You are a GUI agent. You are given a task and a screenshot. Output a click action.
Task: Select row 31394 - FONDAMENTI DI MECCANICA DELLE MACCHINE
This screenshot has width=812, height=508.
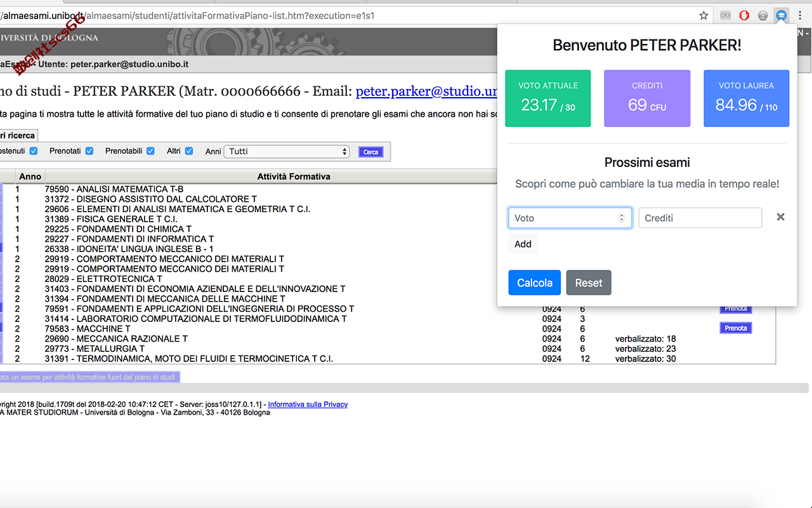point(165,298)
